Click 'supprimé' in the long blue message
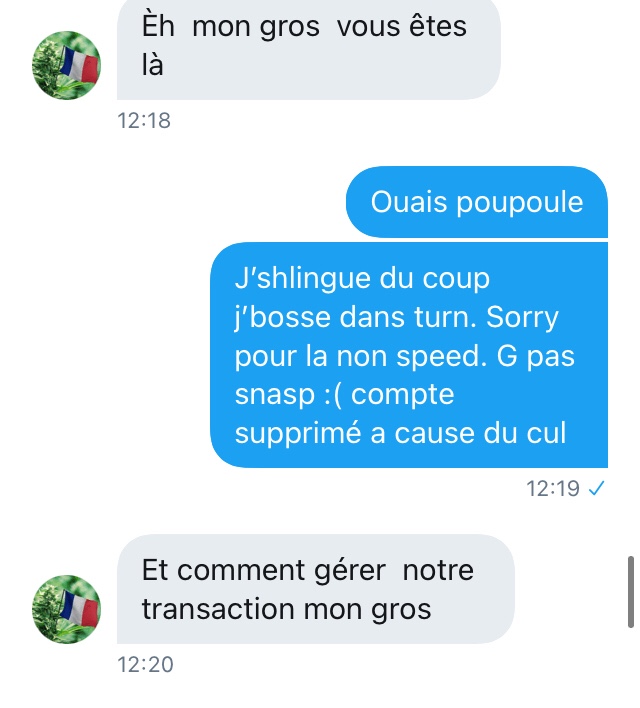Screen dimensions: 640x708 [x=298, y=434]
